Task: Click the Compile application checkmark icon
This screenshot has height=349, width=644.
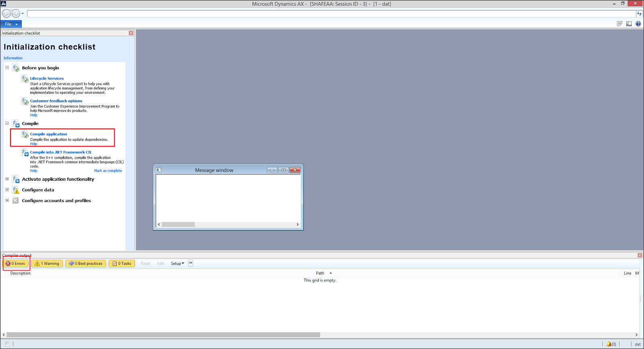Action: tap(25, 134)
